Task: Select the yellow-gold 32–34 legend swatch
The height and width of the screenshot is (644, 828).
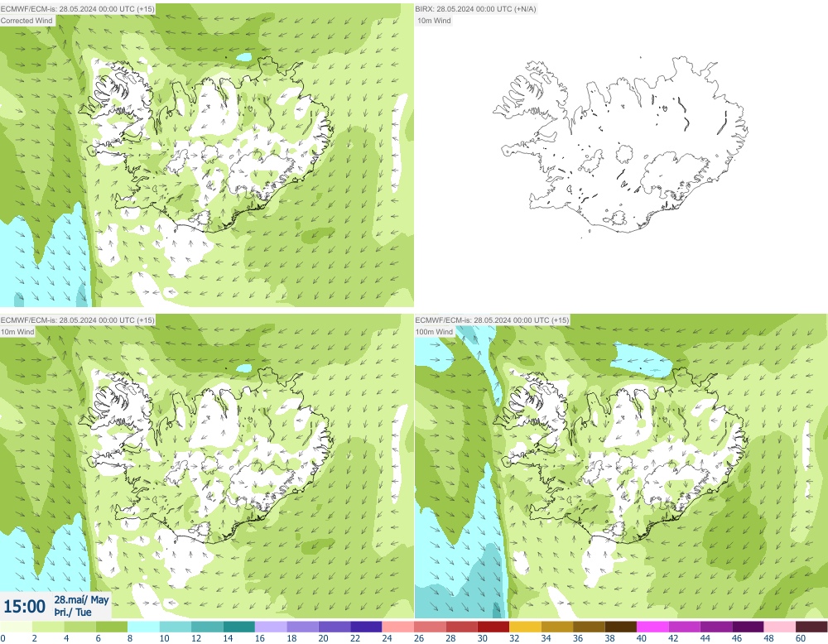Action: [525, 627]
